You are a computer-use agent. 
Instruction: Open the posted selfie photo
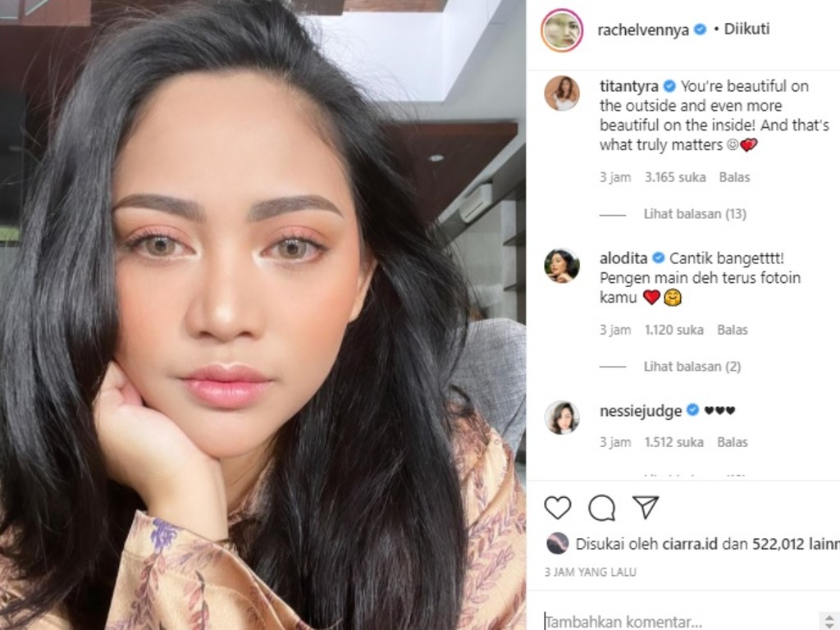(x=262, y=315)
